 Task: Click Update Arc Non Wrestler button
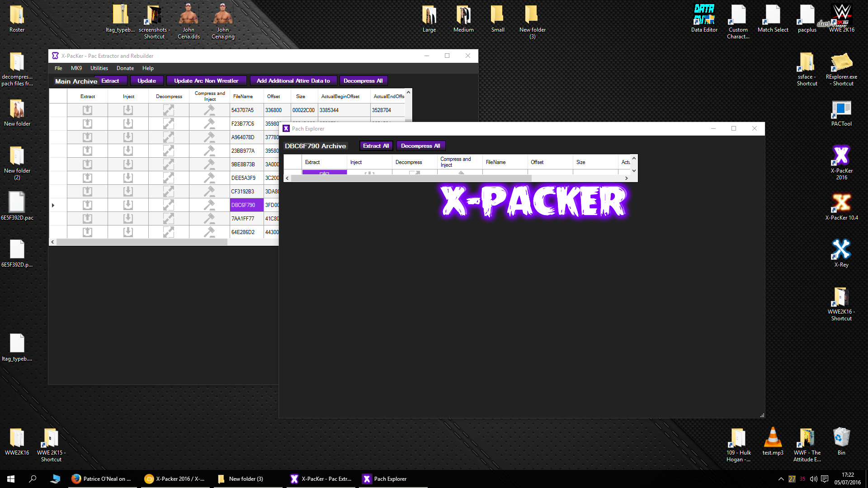click(x=206, y=81)
